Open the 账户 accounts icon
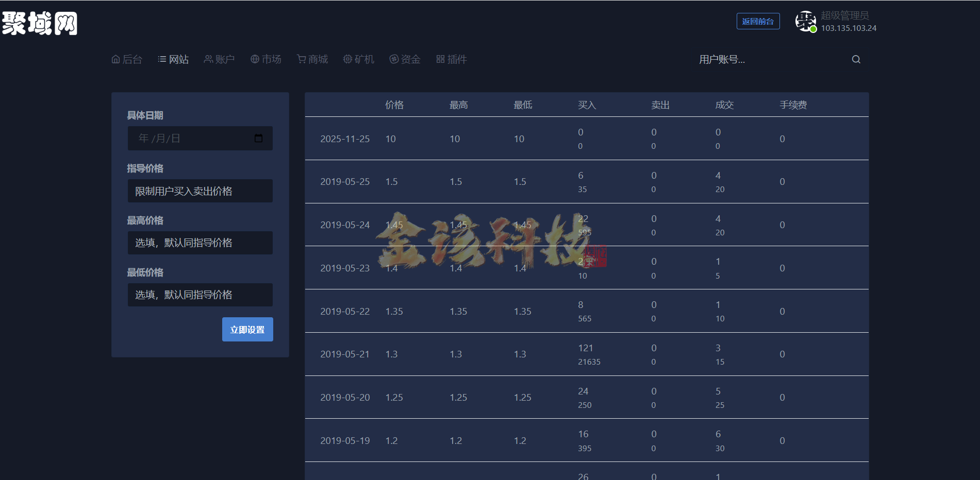The height and width of the screenshot is (480, 980). 208,59
